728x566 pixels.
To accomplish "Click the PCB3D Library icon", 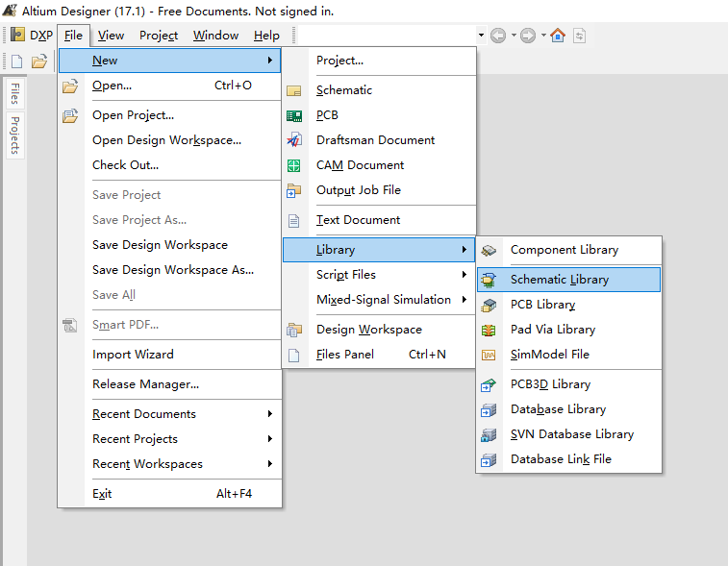I will point(490,384).
